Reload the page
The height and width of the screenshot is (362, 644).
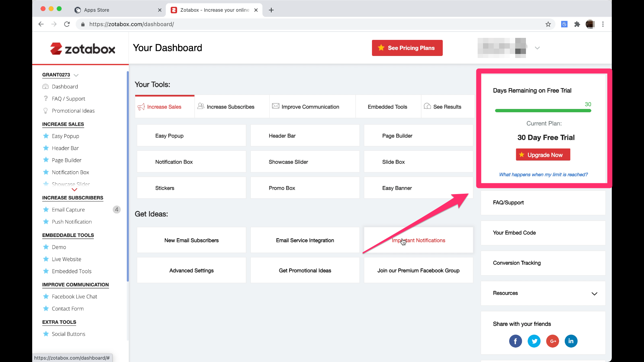pos(67,24)
